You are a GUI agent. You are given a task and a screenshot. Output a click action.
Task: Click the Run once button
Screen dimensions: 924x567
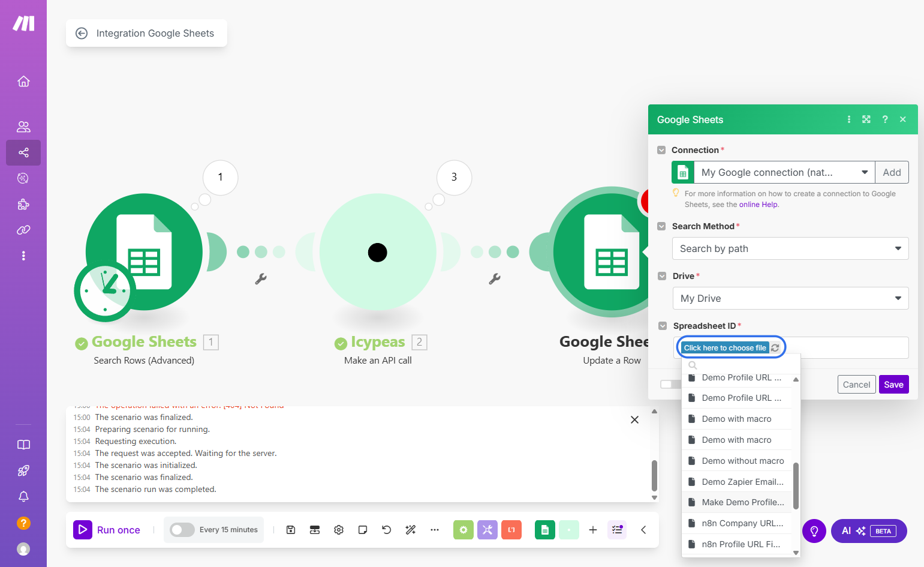point(107,530)
